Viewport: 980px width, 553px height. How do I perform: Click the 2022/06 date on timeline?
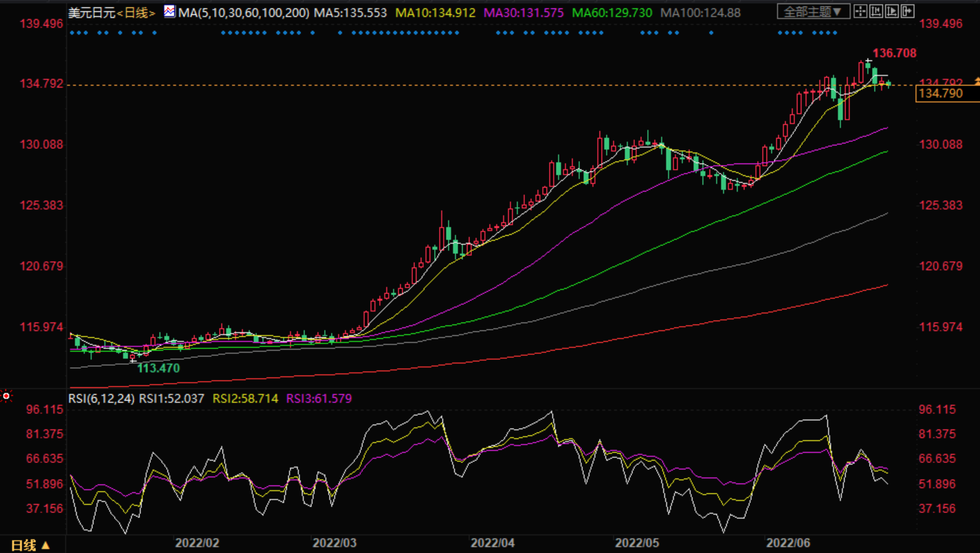click(x=788, y=543)
